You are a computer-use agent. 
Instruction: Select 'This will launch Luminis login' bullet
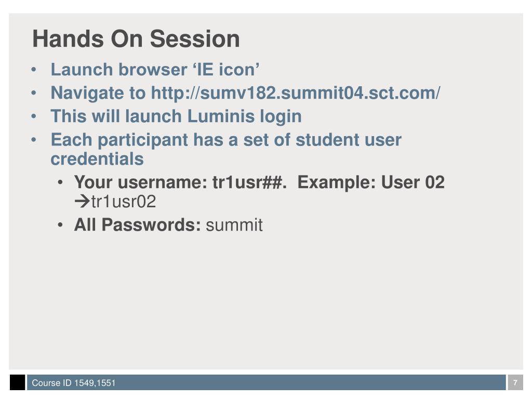point(176,116)
